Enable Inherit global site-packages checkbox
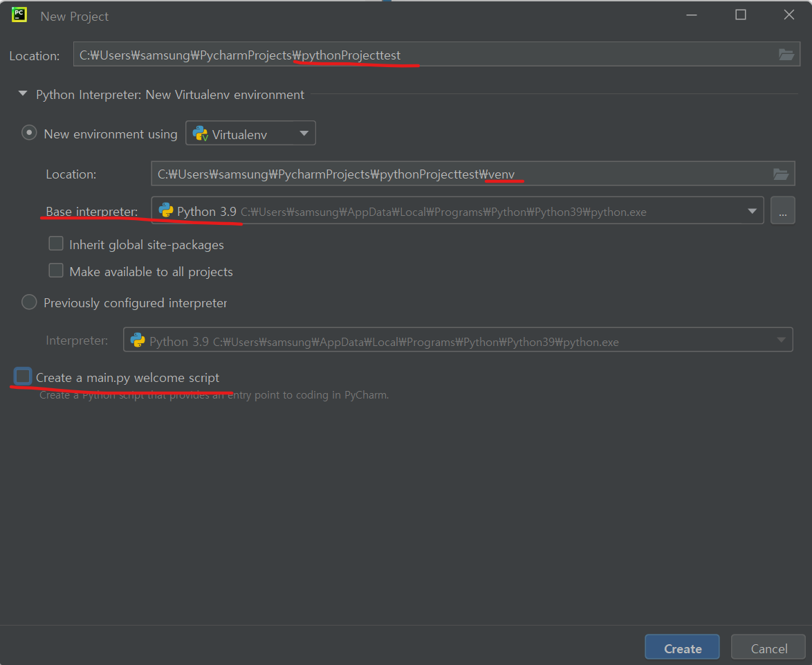This screenshot has height=665, width=812. pos(56,244)
